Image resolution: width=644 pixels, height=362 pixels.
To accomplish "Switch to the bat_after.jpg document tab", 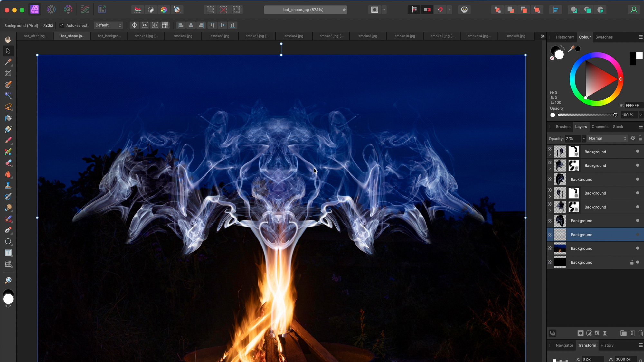I will point(35,36).
